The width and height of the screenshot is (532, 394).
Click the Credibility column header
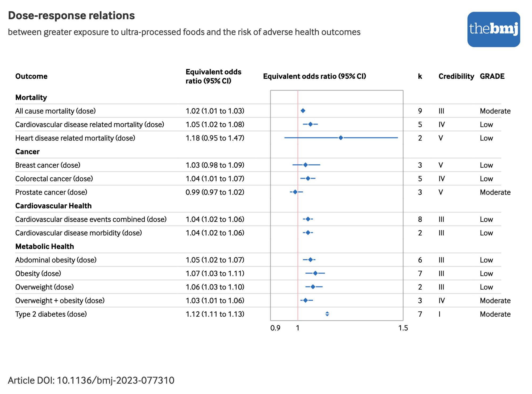[x=456, y=76]
